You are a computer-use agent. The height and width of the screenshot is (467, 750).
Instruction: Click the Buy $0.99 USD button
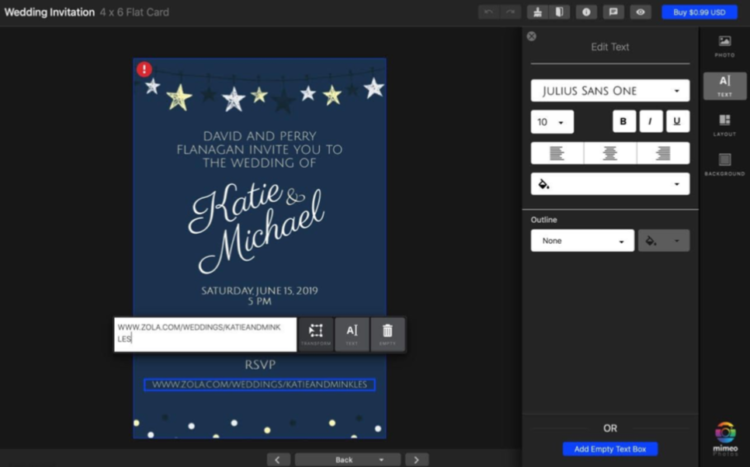click(699, 12)
